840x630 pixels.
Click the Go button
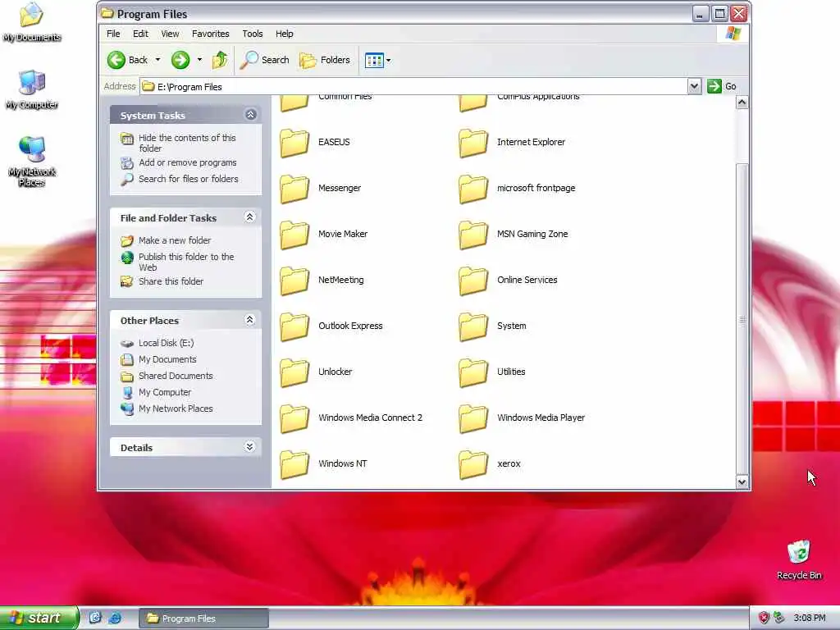coord(722,86)
